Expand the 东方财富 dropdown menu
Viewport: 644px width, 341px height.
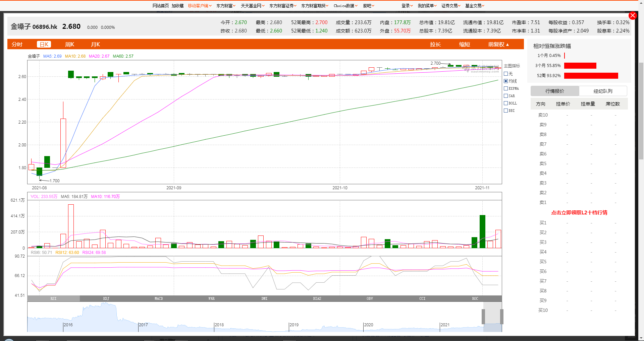[x=226, y=6]
